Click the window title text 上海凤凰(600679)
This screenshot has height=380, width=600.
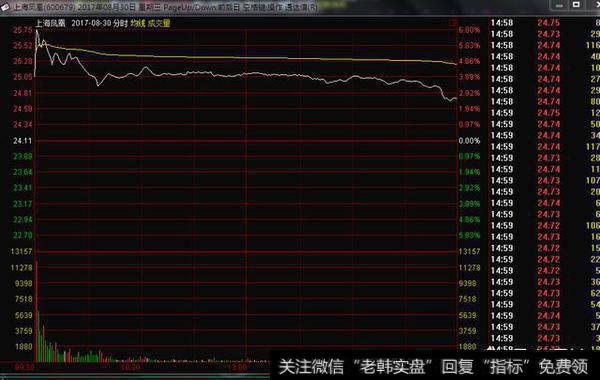pos(45,7)
